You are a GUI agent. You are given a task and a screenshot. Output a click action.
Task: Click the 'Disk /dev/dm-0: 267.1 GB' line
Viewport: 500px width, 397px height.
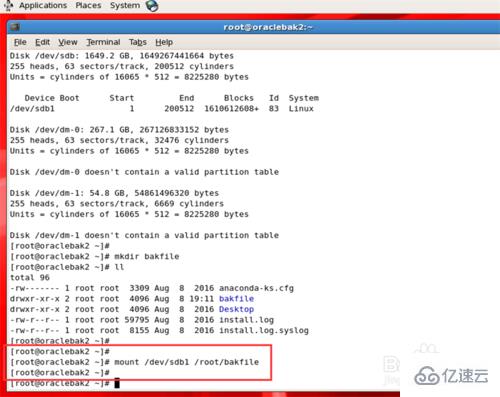[119, 130]
